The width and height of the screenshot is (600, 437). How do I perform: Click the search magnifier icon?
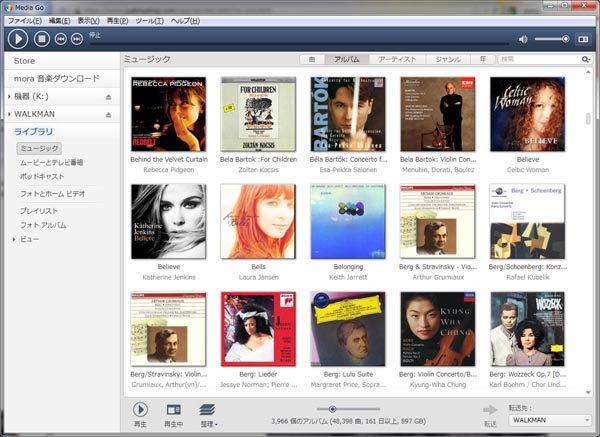click(585, 59)
